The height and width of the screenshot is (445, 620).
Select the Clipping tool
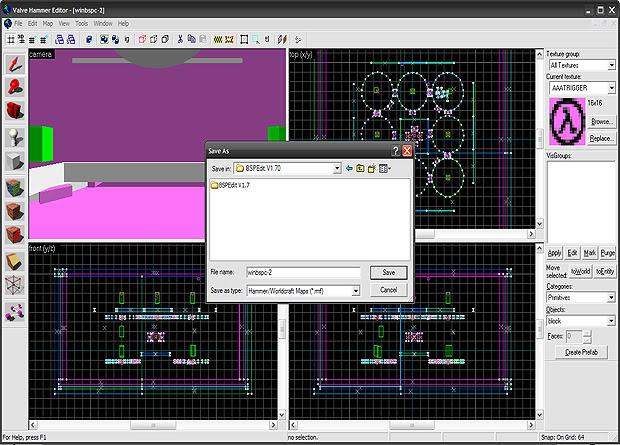[15, 262]
